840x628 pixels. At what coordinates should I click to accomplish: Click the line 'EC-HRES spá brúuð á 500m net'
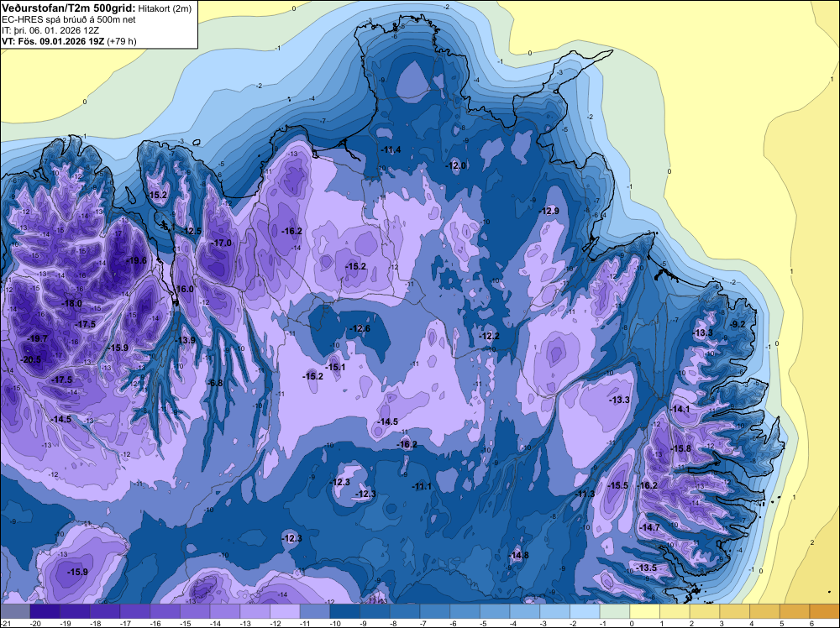click(x=69, y=20)
